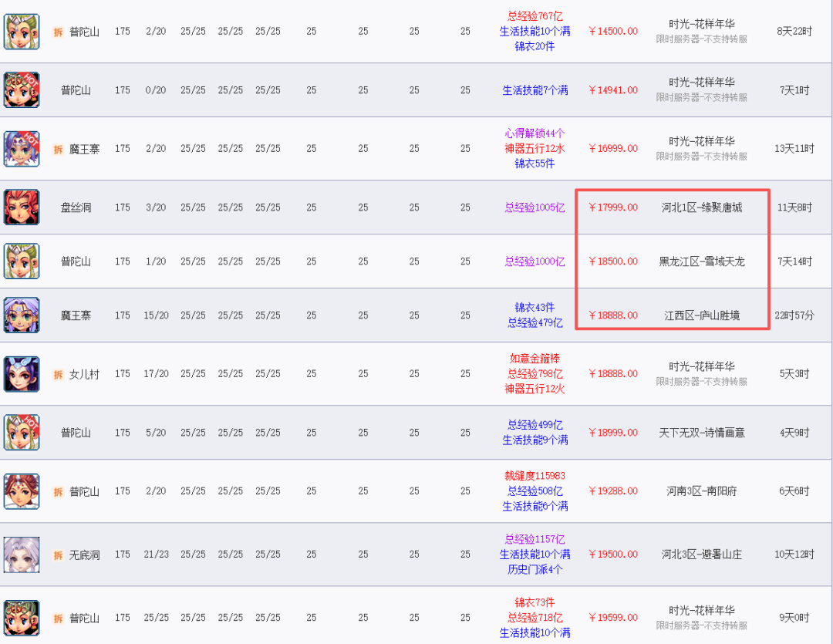
Task: Select server 河北1区-缘聚唐城
Action: 701,207
